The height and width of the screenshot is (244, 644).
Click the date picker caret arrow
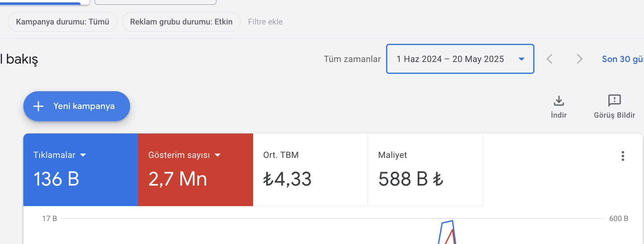coord(521,59)
